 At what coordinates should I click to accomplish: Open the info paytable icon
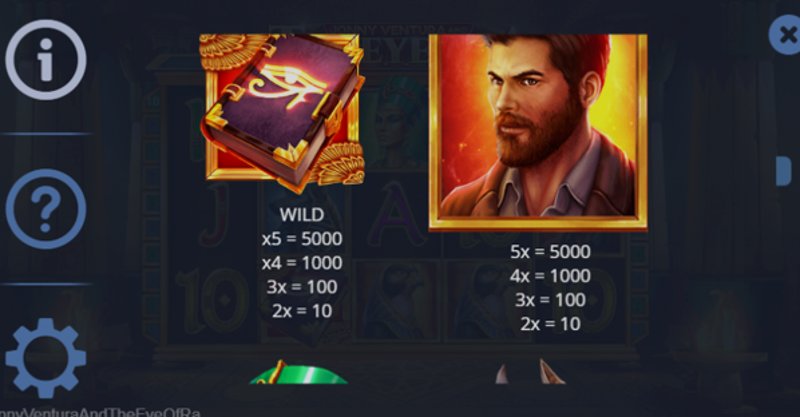coord(46,60)
